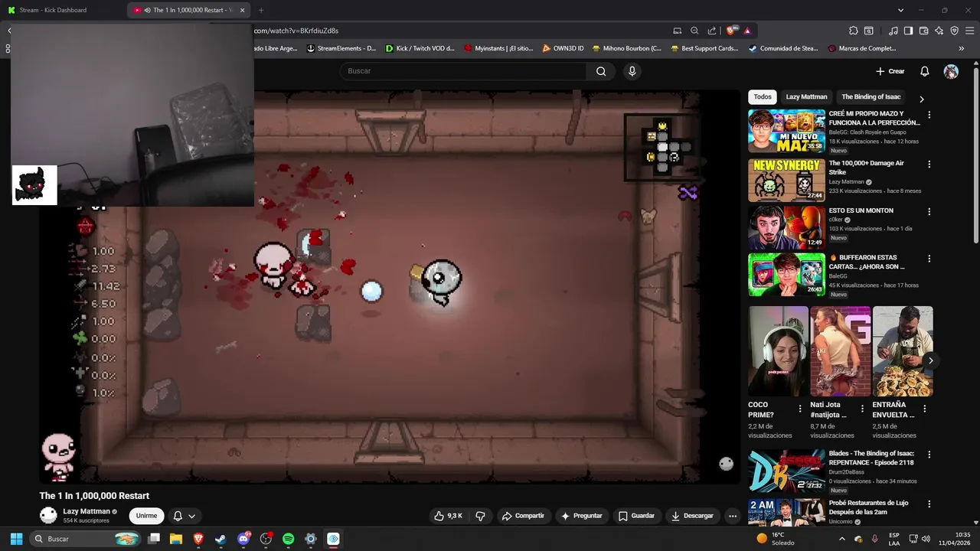The height and width of the screenshot is (551, 980).
Task: Click the Guardar save button
Action: pos(636,516)
